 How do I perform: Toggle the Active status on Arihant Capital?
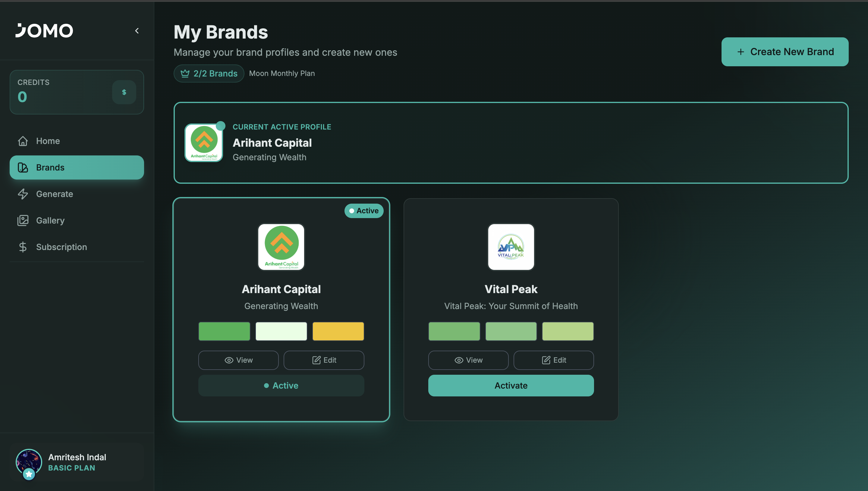(281, 386)
